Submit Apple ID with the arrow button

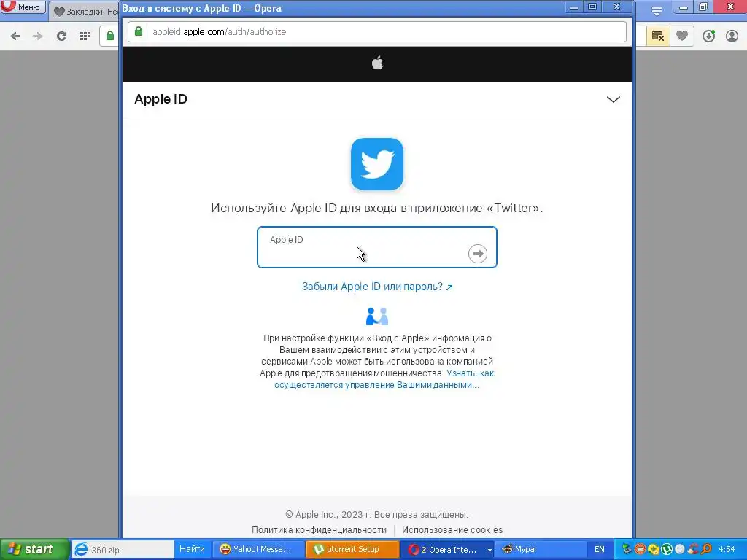[x=477, y=253]
